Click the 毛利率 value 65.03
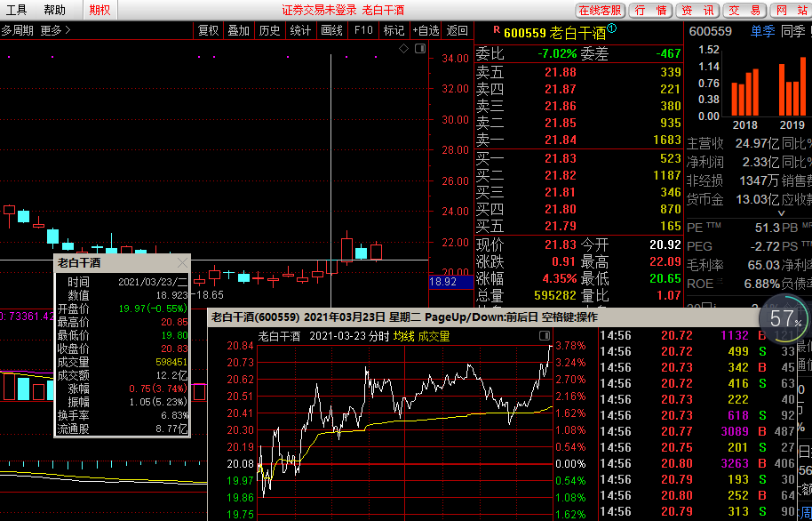The height and width of the screenshot is (521, 812). (763, 265)
